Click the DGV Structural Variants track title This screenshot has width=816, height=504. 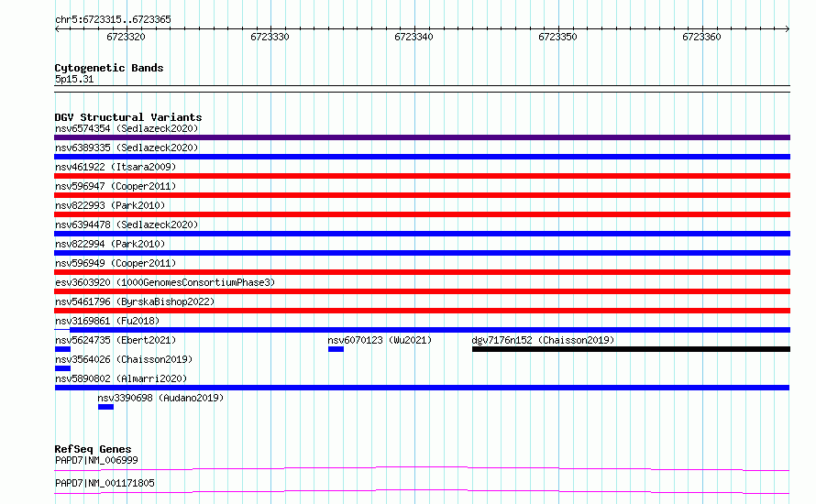128,117
